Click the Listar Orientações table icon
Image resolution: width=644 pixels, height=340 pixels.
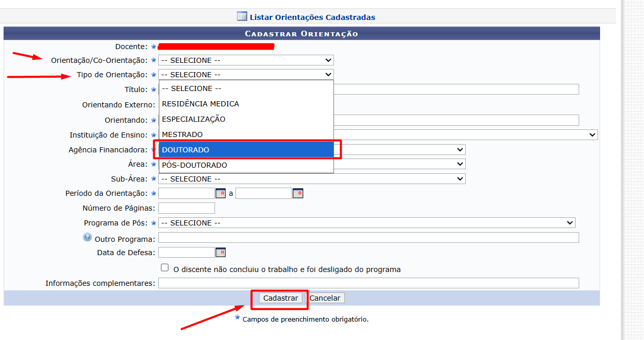coord(242,16)
